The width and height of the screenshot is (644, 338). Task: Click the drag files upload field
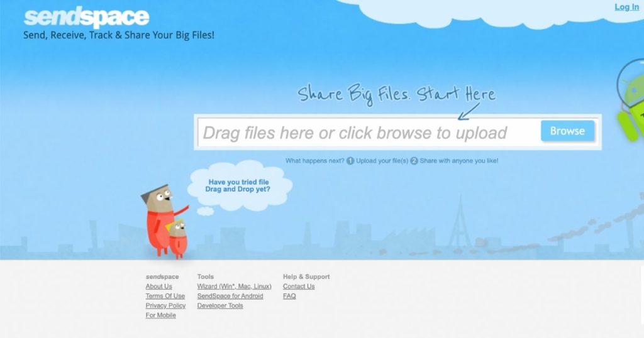coord(369,133)
